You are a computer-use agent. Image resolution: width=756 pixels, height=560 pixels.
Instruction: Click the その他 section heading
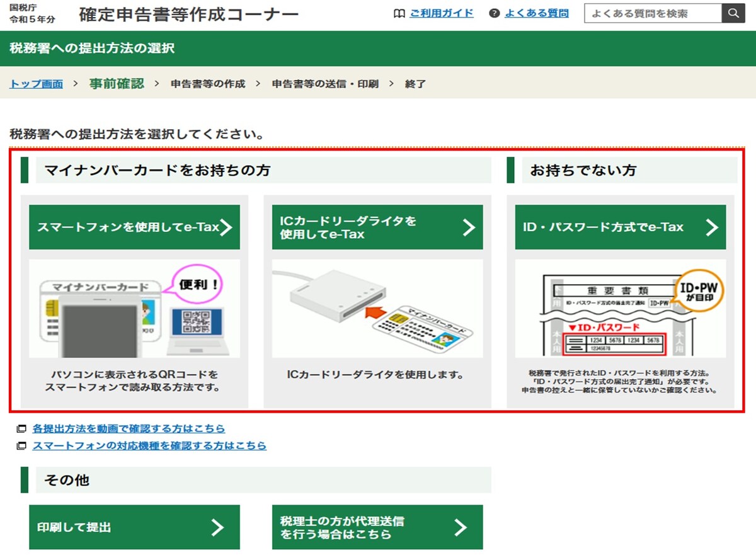point(67,480)
